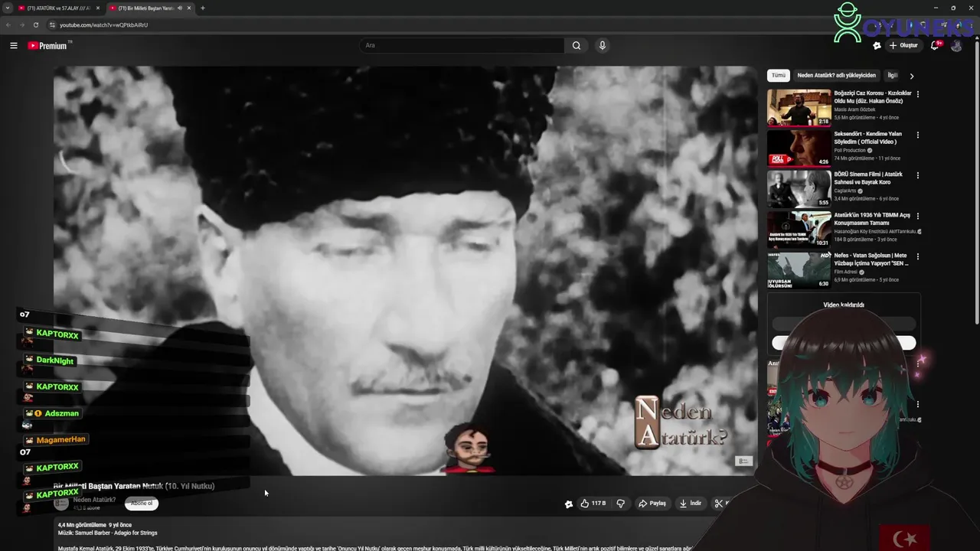Mute the playing tab via speaker icon
This screenshot has height=551, width=980.
pos(180,8)
